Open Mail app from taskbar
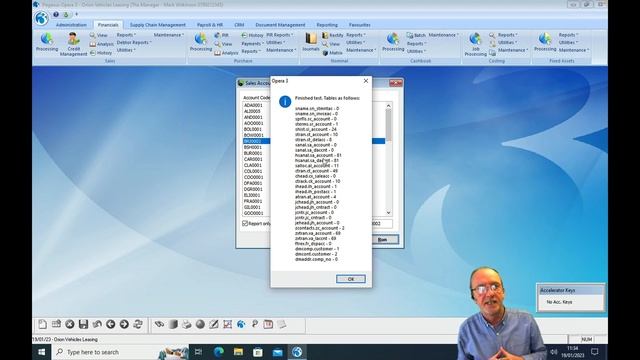The width and height of the screenshot is (640, 360). click(278, 351)
